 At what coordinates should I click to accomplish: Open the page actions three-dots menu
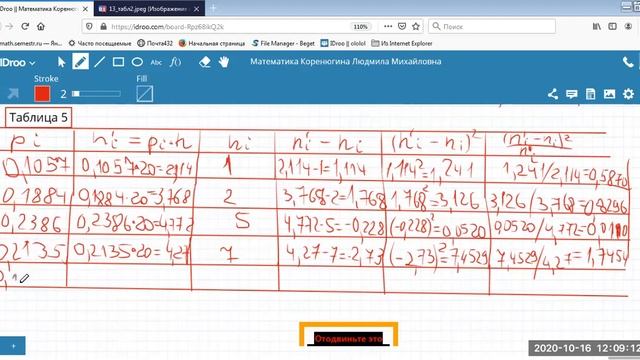(388, 26)
